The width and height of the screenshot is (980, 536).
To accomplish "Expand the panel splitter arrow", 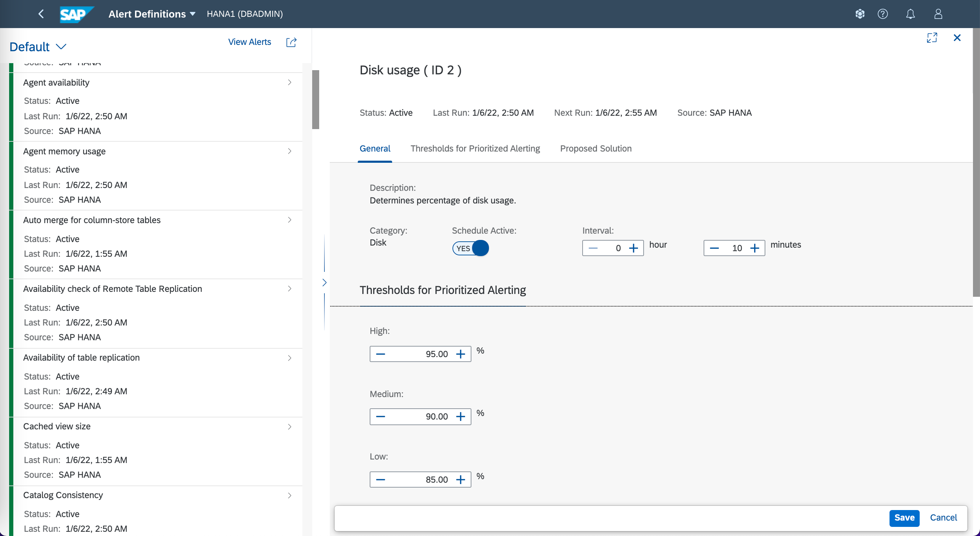I will tap(324, 283).
